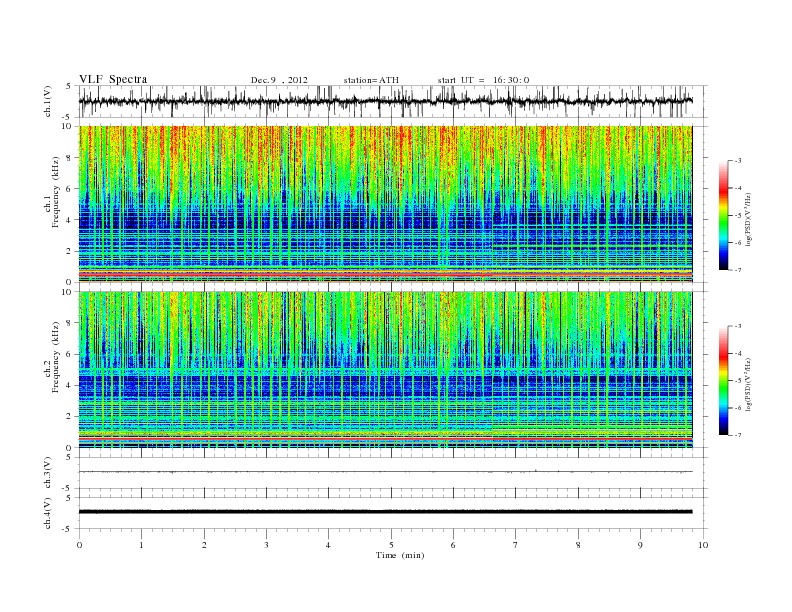Click the thick ch.4 voltage waveform trace

point(385,512)
